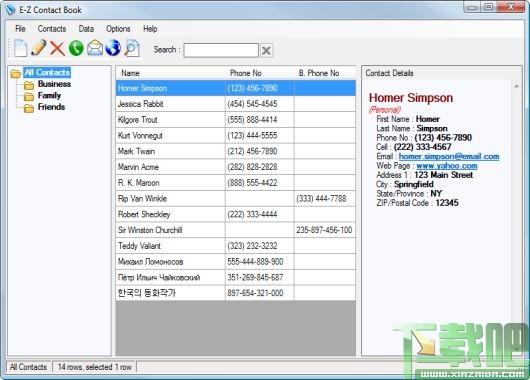The height and width of the screenshot is (380, 530).
Task: Click business phone 235-897-456-100
Action: [324, 230]
